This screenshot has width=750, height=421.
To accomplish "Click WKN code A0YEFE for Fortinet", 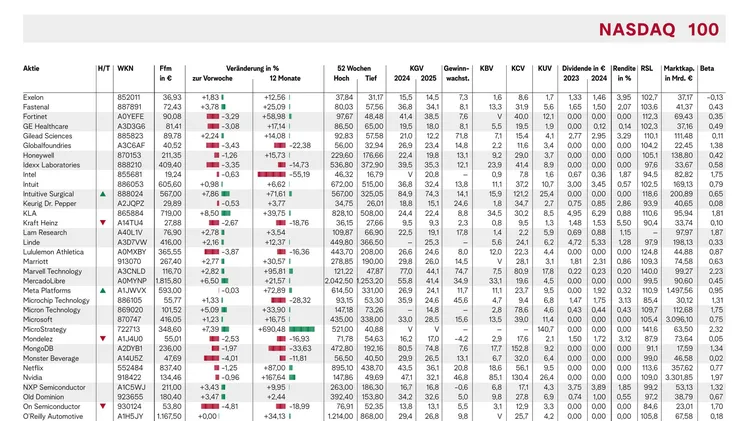I will [130, 116].
